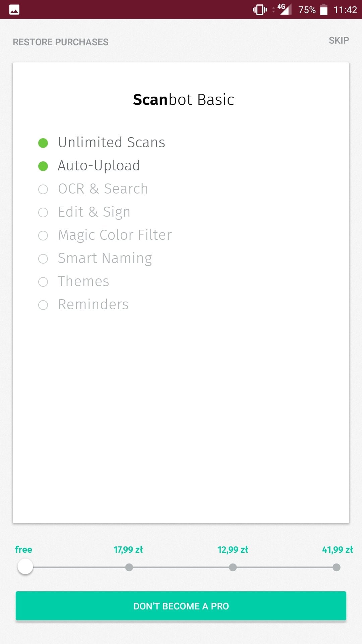Skip the upgrade screen
362x644 pixels.
coord(339,41)
